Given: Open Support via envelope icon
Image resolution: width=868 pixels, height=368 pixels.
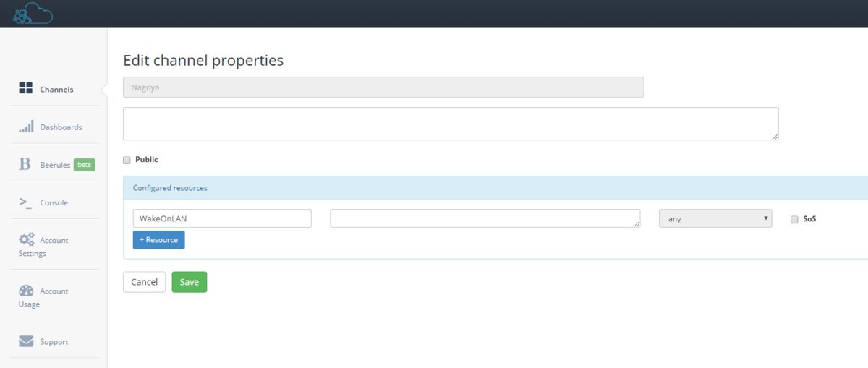Looking at the screenshot, I should pos(26,341).
